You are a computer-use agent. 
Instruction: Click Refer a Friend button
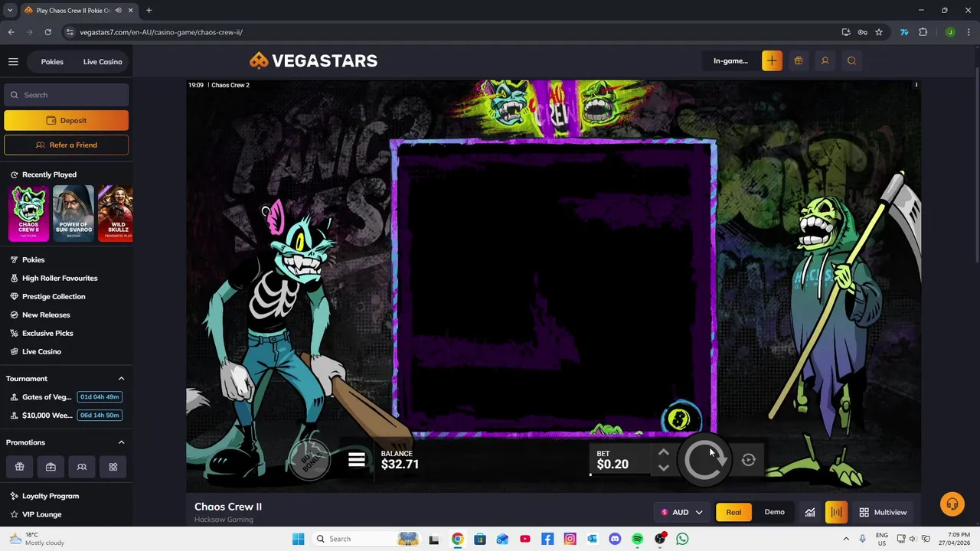pyautogui.click(x=66, y=145)
